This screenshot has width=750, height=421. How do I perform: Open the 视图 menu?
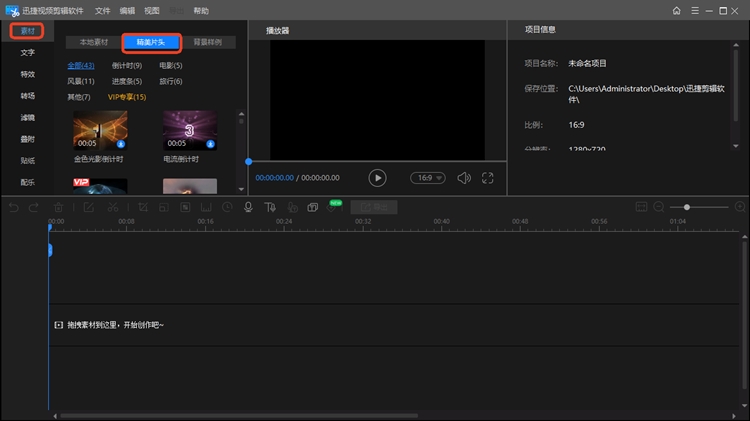pyautogui.click(x=152, y=11)
